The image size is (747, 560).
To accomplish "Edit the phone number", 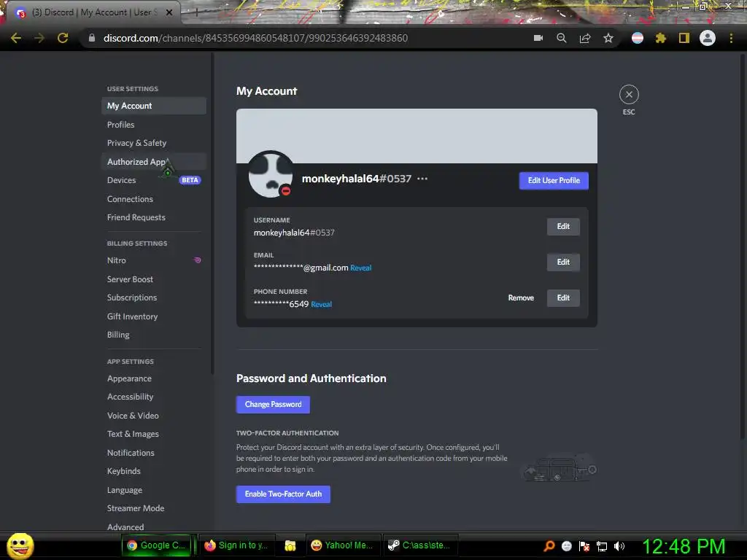I will [x=563, y=297].
